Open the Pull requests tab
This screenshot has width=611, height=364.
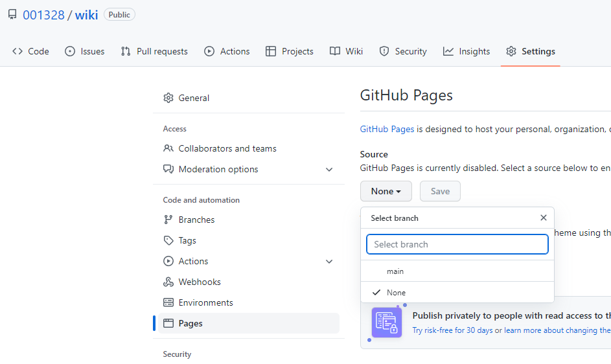point(154,51)
